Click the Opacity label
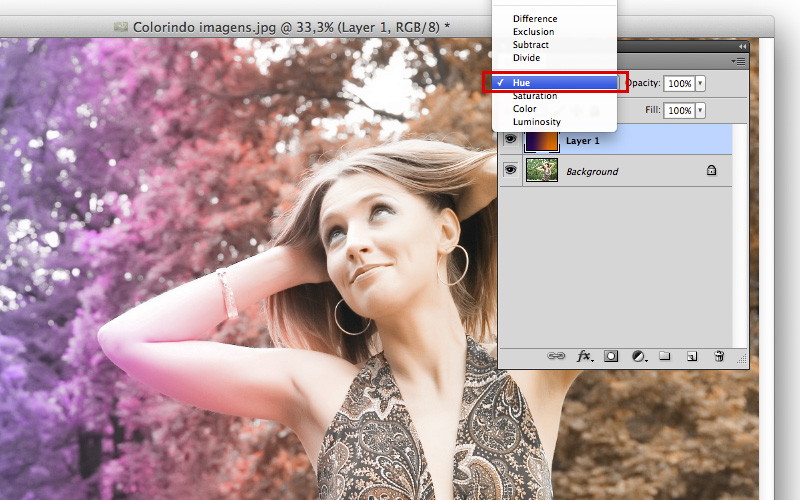The height and width of the screenshot is (500, 800). point(643,83)
